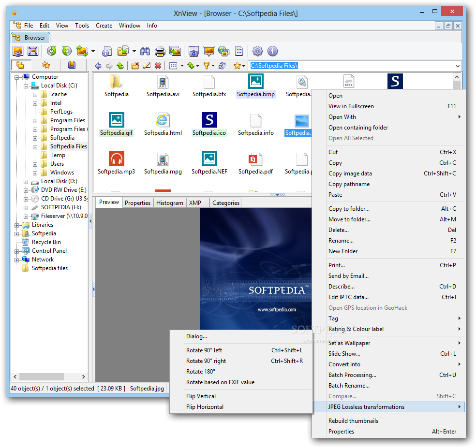The height and width of the screenshot is (448, 476).
Task: Switch to the Histogram tab
Action: 169,202
